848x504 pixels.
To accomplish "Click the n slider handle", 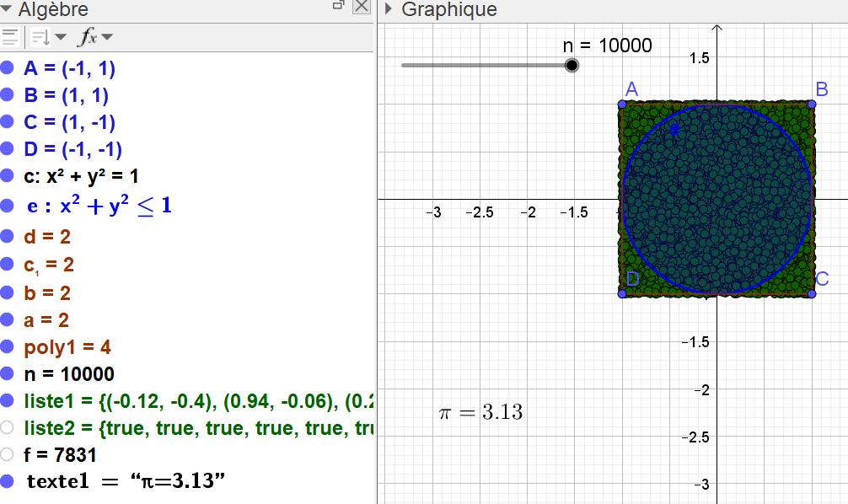I will click(x=572, y=66).
